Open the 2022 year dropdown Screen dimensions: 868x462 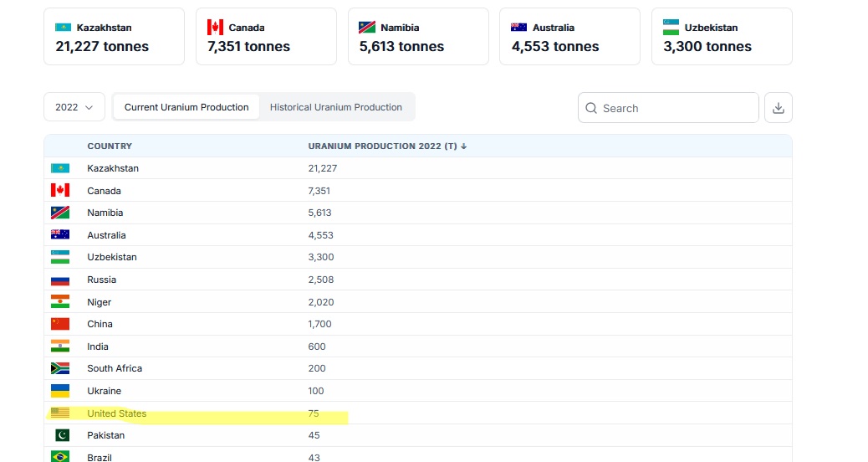(74, 107)
